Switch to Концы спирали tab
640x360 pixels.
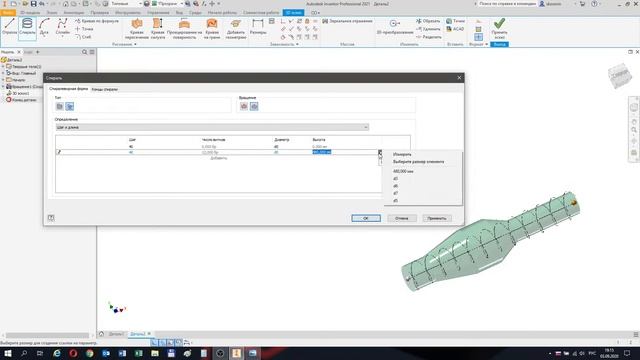104,89
